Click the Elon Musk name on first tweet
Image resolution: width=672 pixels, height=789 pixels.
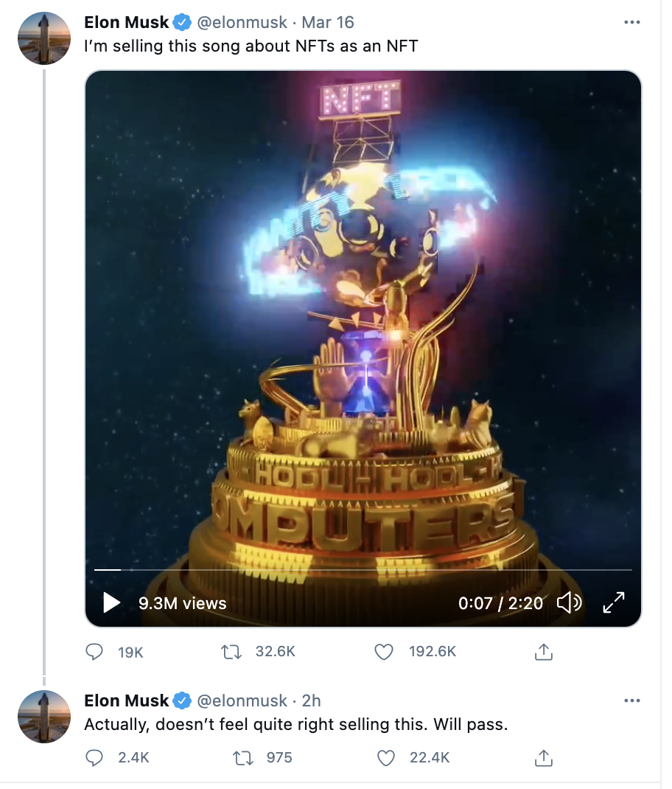[127, 22]
